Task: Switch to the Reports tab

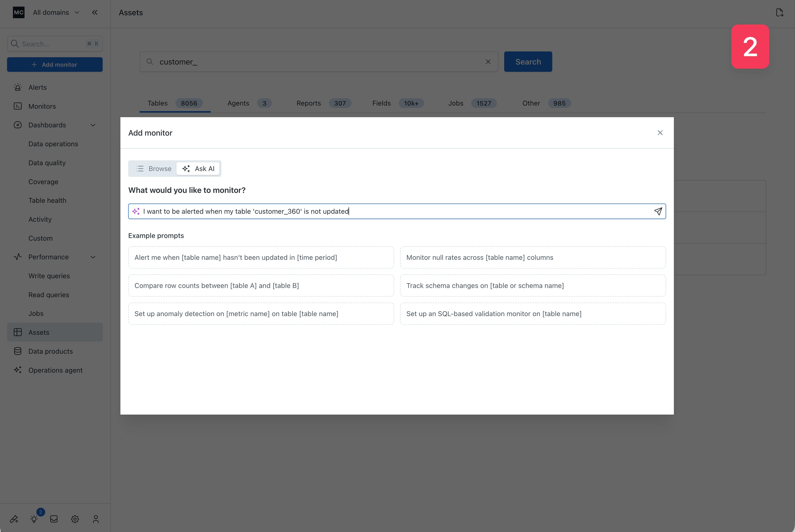Action: click(309, 103)
